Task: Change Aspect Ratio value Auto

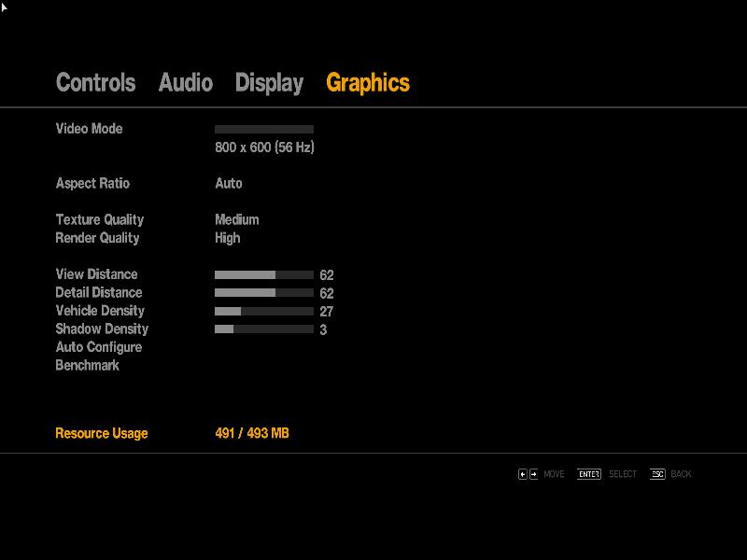Action: coord(229,183)
